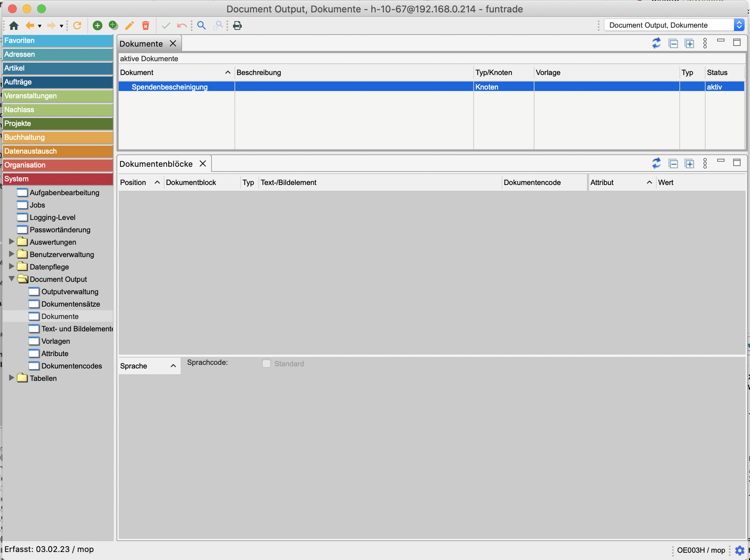
Task: Select the Dokumentenblöcke tab
Action: click(156, 164)
